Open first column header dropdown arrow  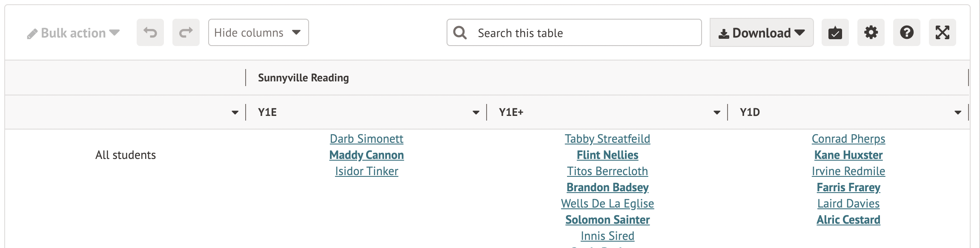(x=235, y=112)
